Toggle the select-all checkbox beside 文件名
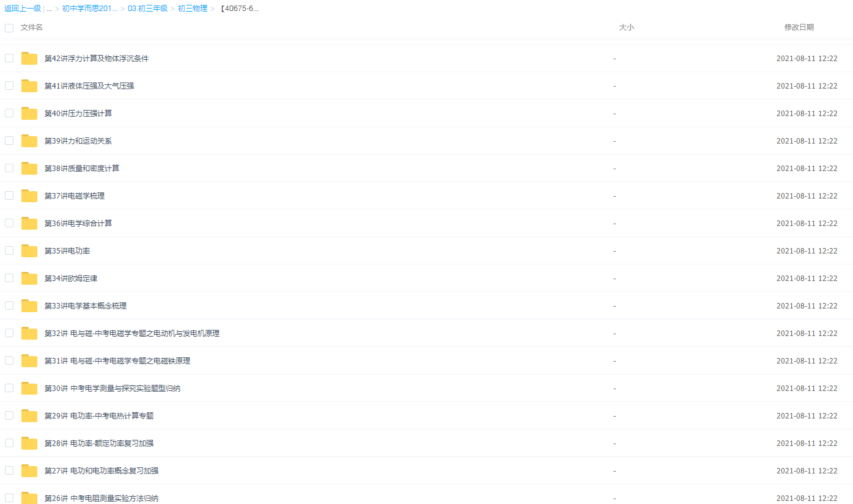Viewport: 853px width, 504px height. pos(9,27)
